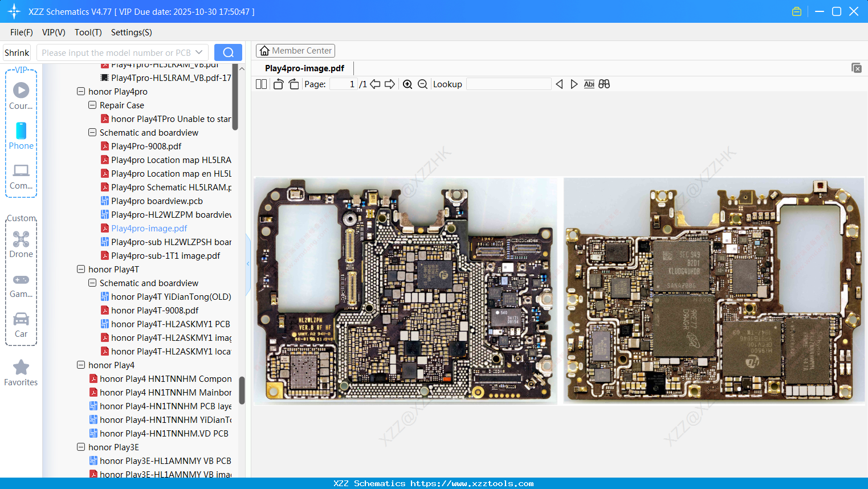
Task: Open honor Play4T YiDianTong(OLD) file
Action: pyautogui.click(x=171, y=296)
